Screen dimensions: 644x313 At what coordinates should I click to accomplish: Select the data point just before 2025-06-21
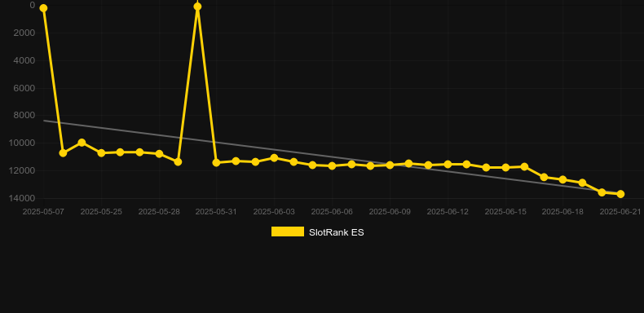(x=602, y=192)
